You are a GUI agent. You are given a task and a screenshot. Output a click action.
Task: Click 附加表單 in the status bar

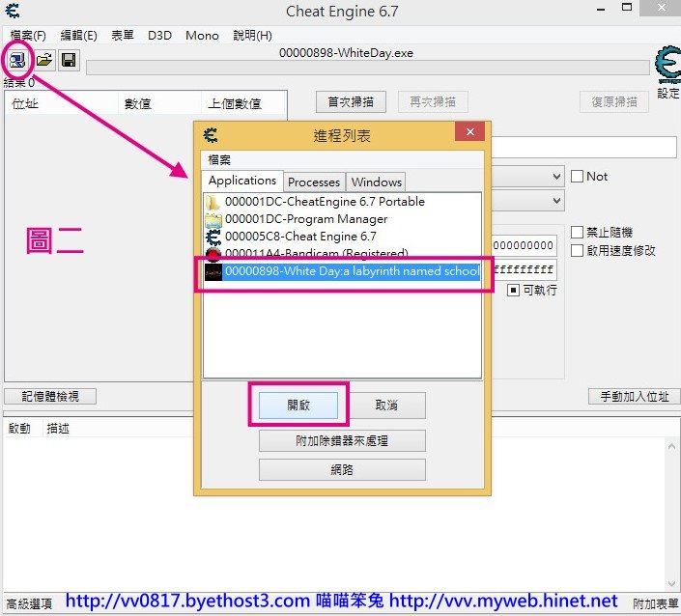[656, 603]
